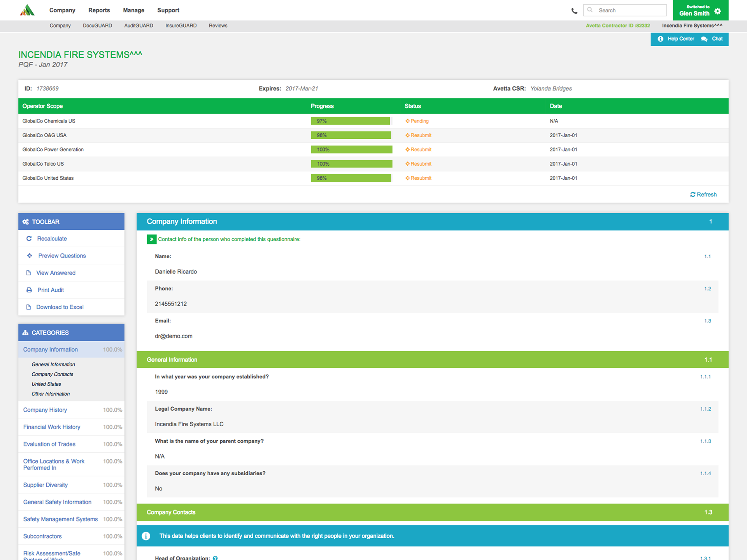Image resolution: width=747 pixels, height=560 pixels.
Task: Click Print Audit link
Action: (x=51, y=290)
